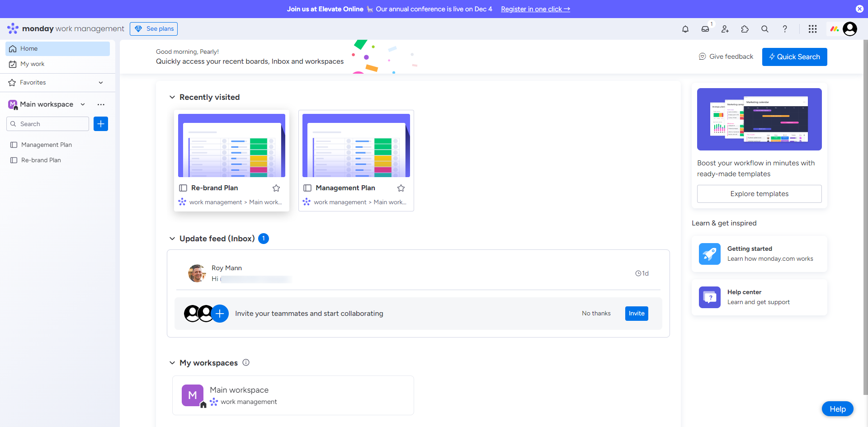This screenshot has height=427, width=868.
Task: Click the Getting started rocket icon
Action: coord(710,254)
